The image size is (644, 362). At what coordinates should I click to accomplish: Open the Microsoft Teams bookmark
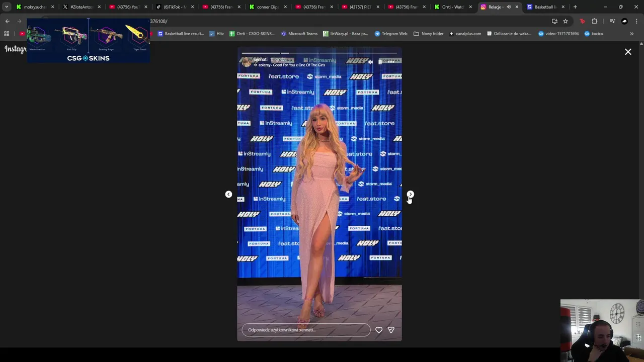coord(299,34)
